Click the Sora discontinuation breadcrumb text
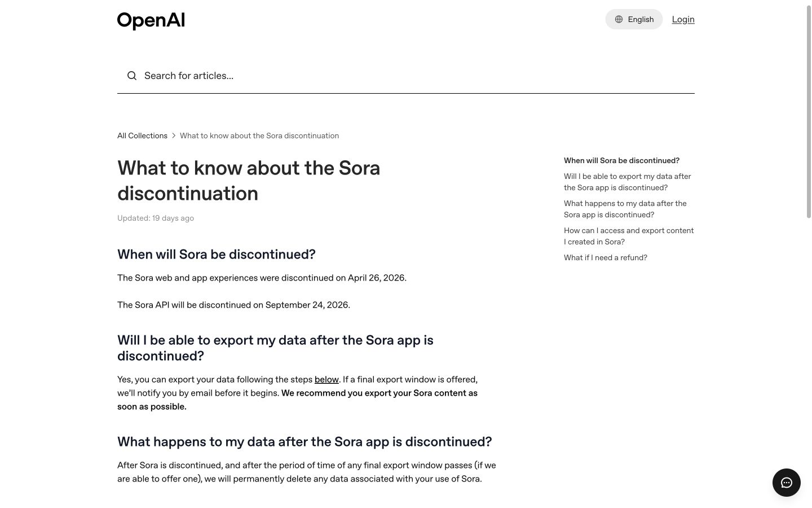Screen dimensions: 812x508 coord(259,135)
